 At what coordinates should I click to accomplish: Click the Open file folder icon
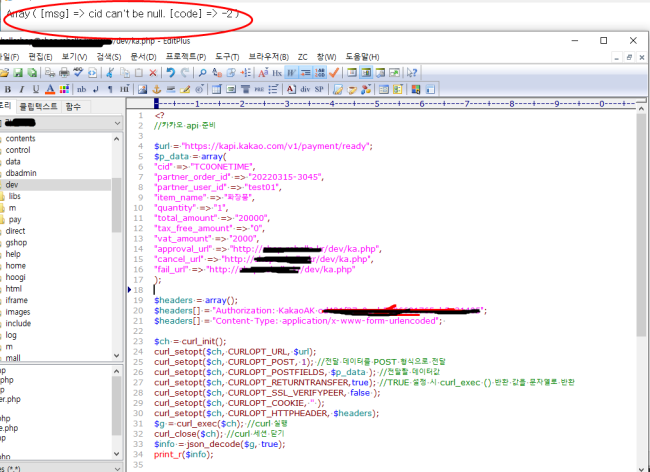tap(4, 73)
